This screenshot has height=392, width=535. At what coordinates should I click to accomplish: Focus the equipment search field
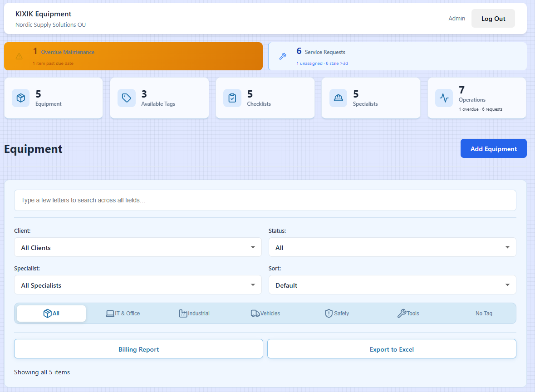(265, 200)
